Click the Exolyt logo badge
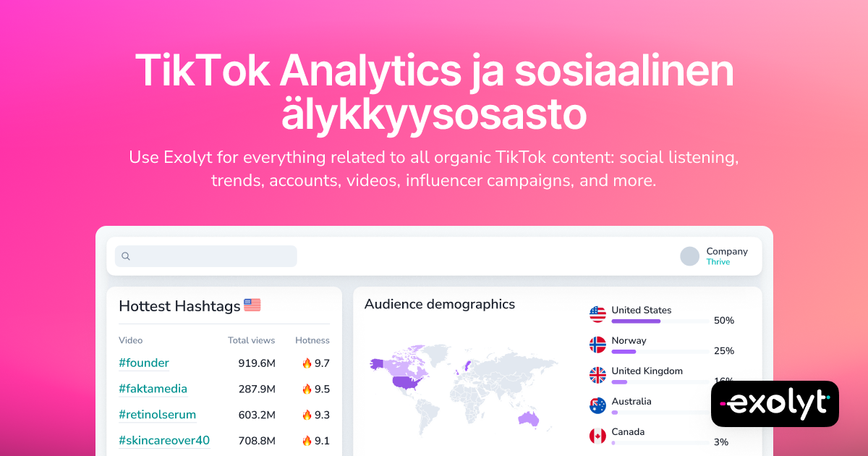 (x=775, y=404)
